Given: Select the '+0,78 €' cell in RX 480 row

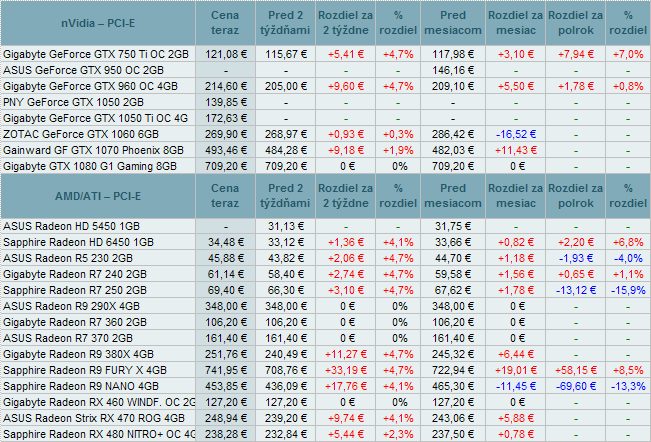Looking at the screenshot, I should [x=516, y=435].
